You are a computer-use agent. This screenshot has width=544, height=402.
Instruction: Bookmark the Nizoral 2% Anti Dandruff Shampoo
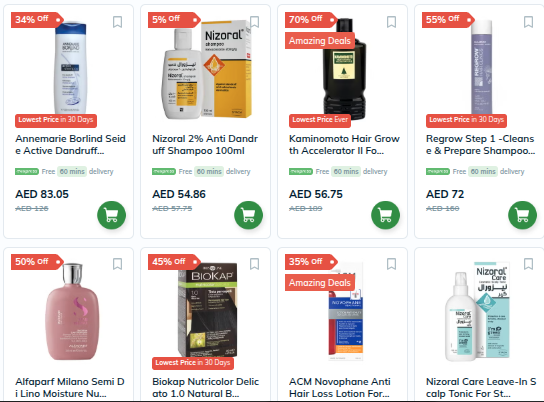point(254,22)
